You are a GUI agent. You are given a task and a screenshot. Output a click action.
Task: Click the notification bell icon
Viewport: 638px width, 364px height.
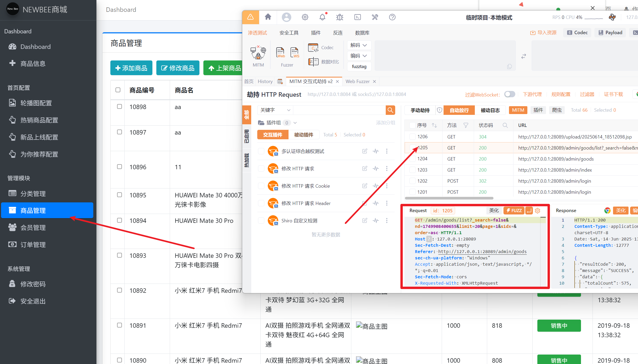(322, 17)
